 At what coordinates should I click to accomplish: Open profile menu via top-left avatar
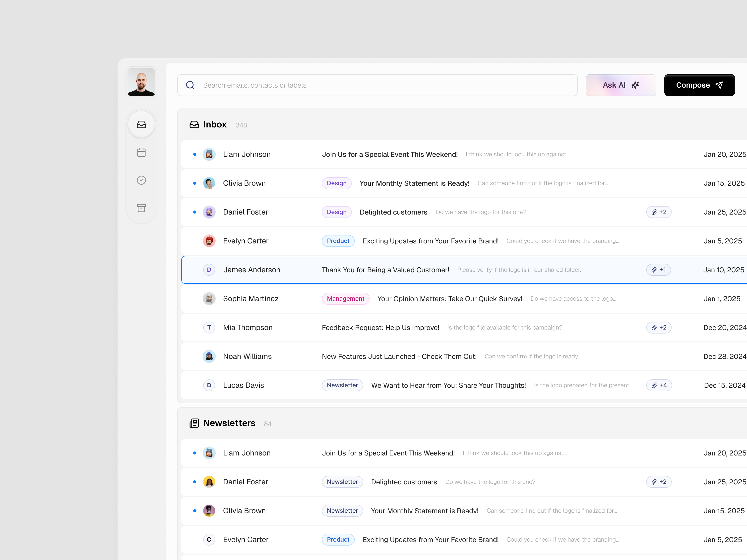(141, 82)
